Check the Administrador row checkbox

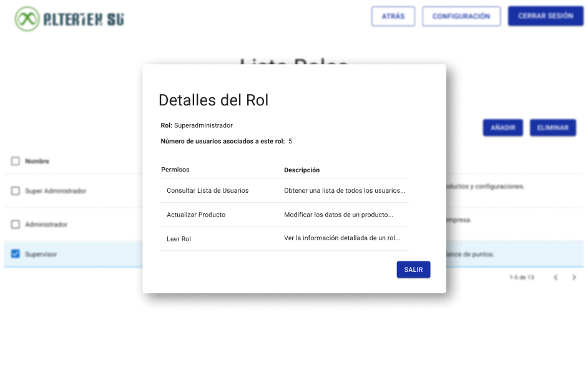click(x=16, y=224)
